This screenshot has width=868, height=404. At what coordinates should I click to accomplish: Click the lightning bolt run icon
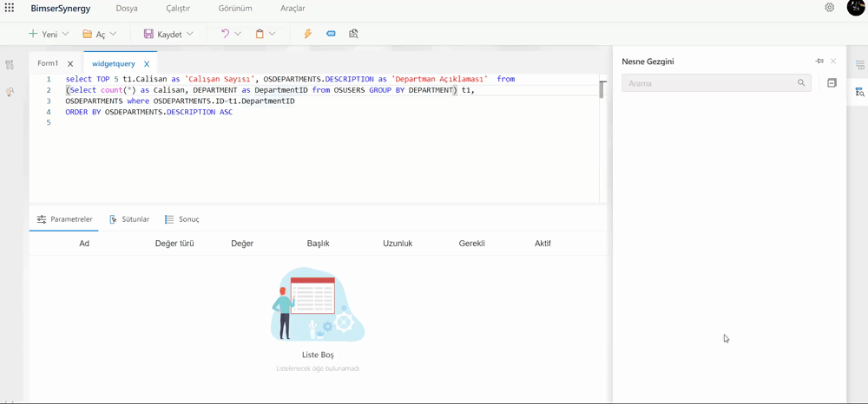307,34
